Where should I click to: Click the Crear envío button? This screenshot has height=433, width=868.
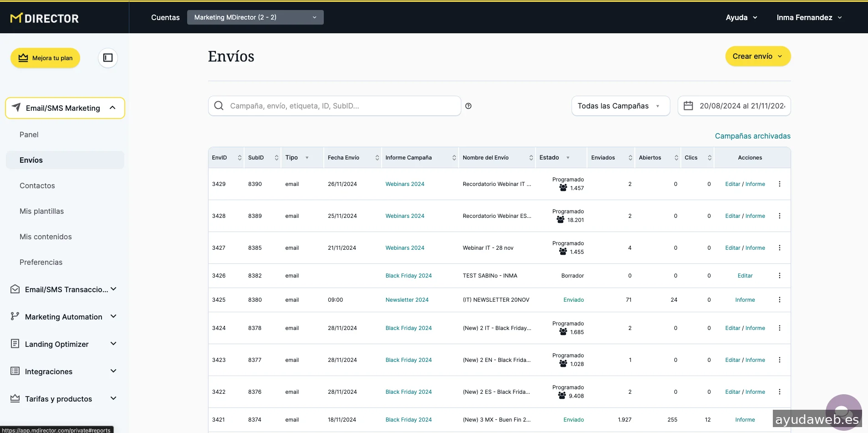point(757,56)
